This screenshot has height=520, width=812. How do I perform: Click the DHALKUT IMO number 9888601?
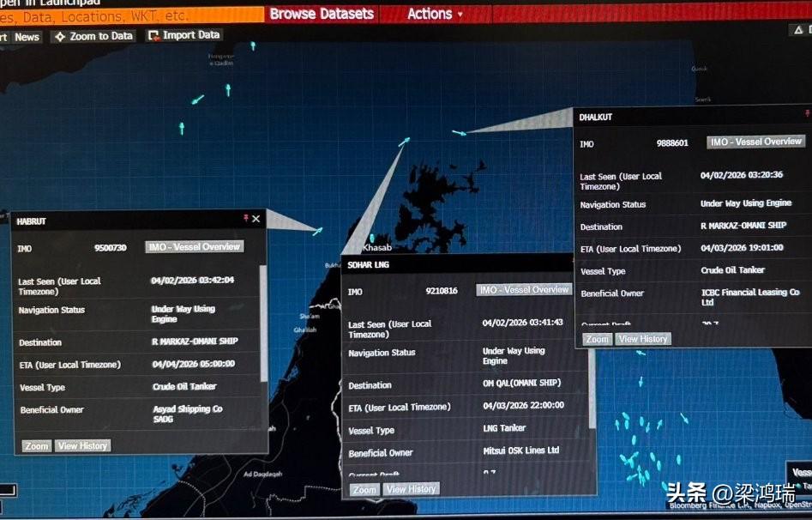(672, 143)
